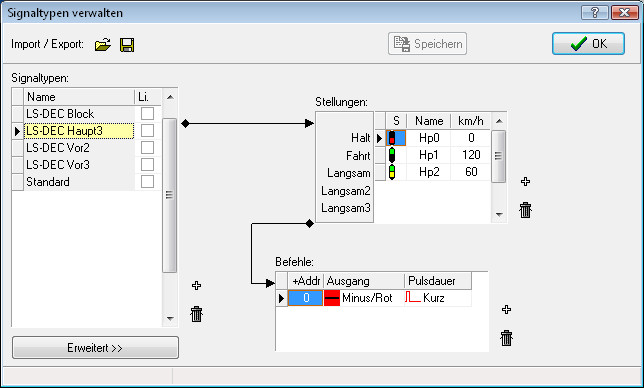644x388 pixels.
Task: Remove Befehle command using trash icon
Action: pos(506,338)
